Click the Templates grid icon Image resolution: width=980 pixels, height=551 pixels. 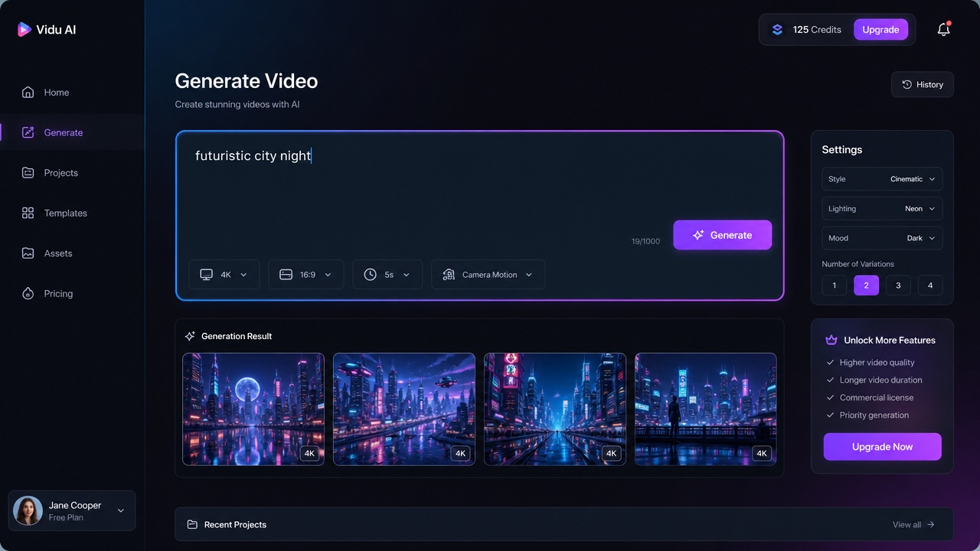(x=28, y=214)
